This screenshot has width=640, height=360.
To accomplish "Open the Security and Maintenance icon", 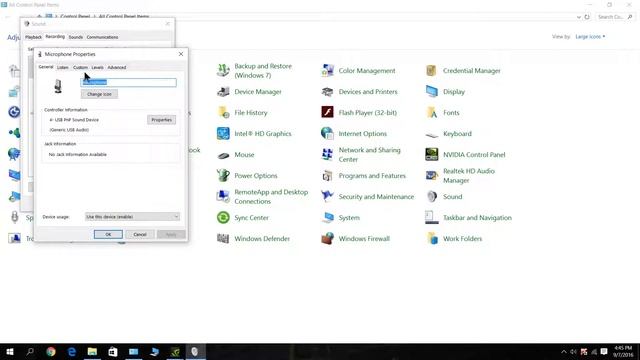I will tap(327, 196).
